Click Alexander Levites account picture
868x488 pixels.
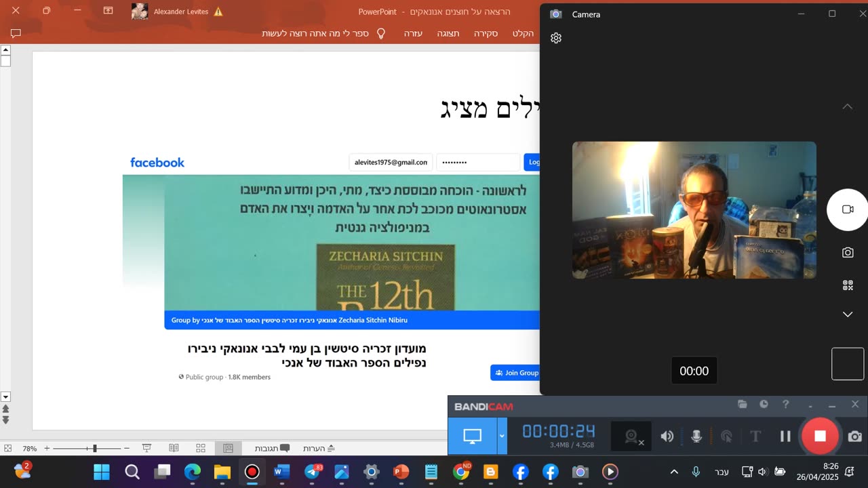140,12
